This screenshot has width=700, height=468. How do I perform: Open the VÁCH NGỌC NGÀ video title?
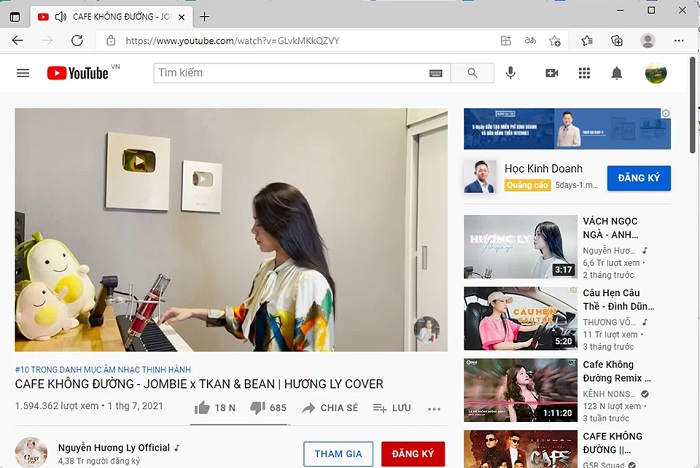click(610, 228)
